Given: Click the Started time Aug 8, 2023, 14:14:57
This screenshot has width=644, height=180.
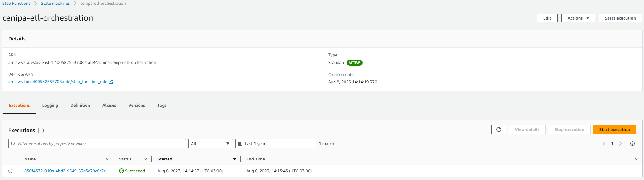Looking at the screenshot, I should (190, 171).
